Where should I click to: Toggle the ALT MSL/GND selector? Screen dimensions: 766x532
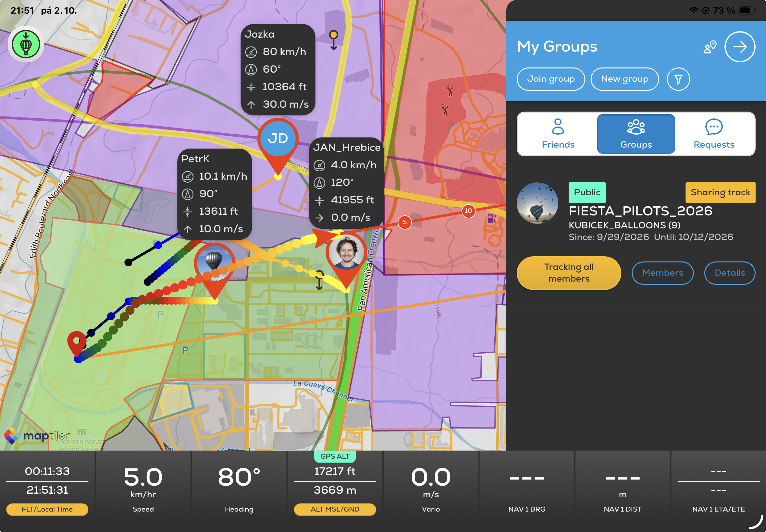click(x=335, y=509)
